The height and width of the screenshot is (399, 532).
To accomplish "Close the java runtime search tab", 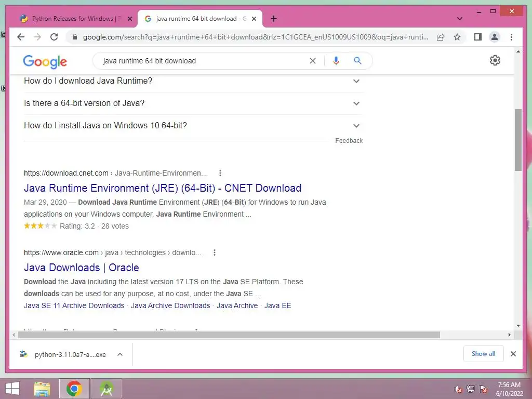I will click(254, 19).
